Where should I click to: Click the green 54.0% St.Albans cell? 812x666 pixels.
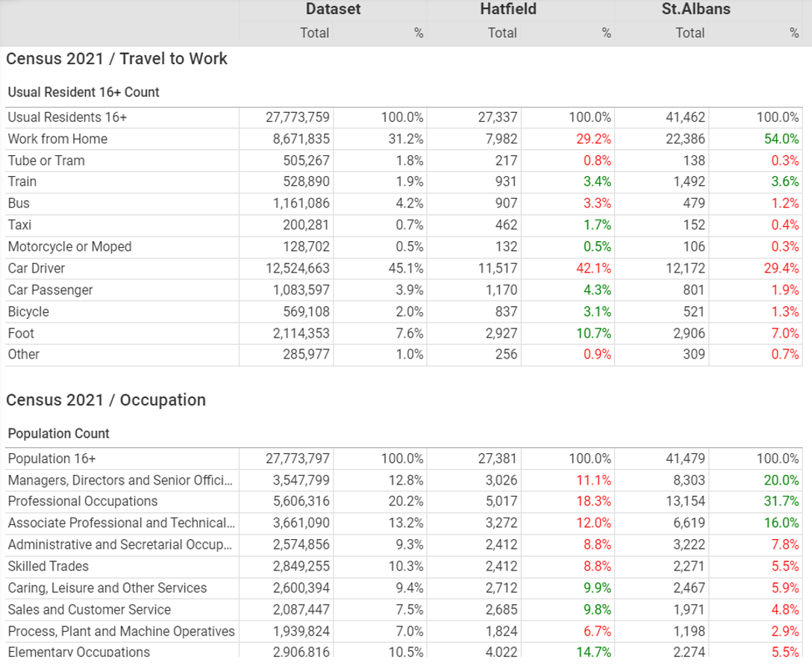click(x=781, y=139)
